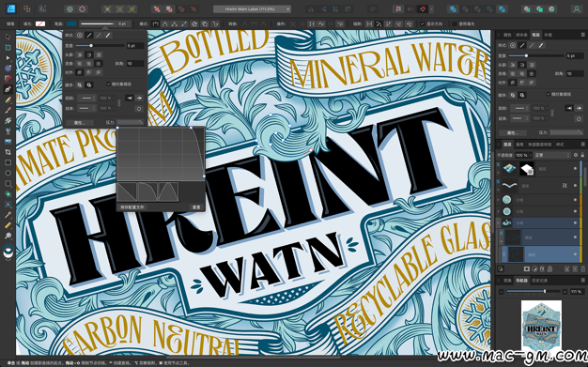This screenshot has width=588, height=367.
Task: Select the Zoom magnifier tool
Action: (x=8, y=236)
